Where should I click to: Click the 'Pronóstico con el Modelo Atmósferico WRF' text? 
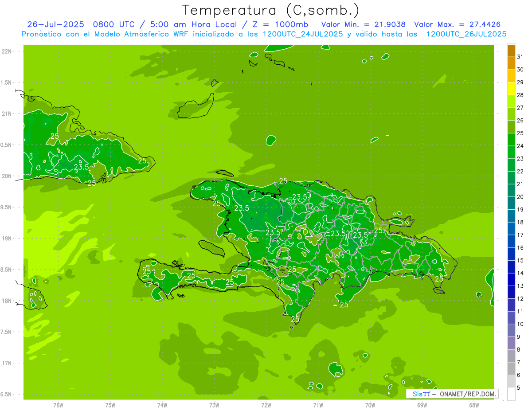[106, 34]
